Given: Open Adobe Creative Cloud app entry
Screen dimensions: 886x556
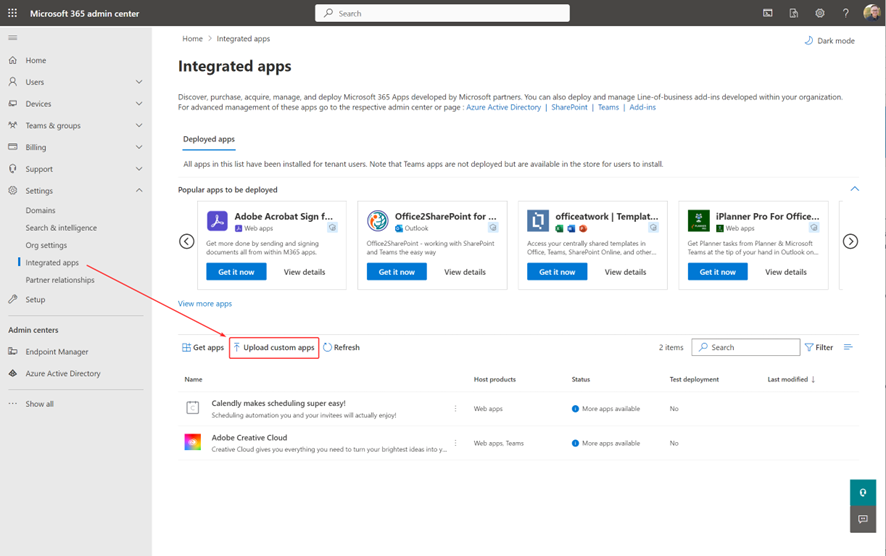Looking at the screenshot, I should coord(249,437).
